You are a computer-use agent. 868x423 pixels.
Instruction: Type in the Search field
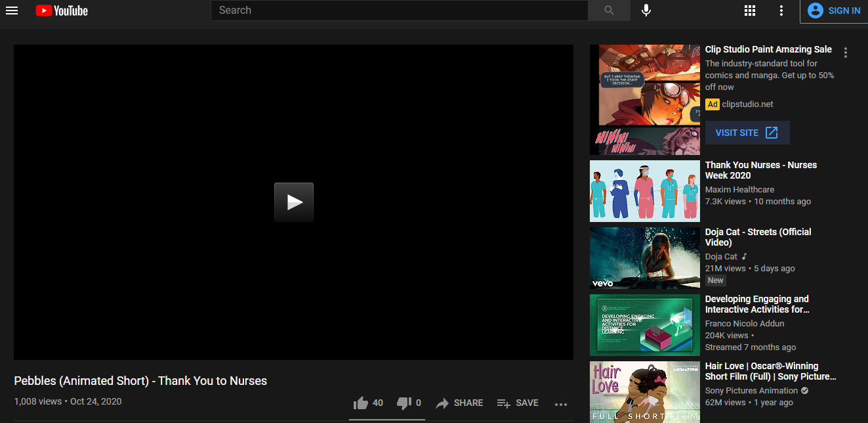399,11
